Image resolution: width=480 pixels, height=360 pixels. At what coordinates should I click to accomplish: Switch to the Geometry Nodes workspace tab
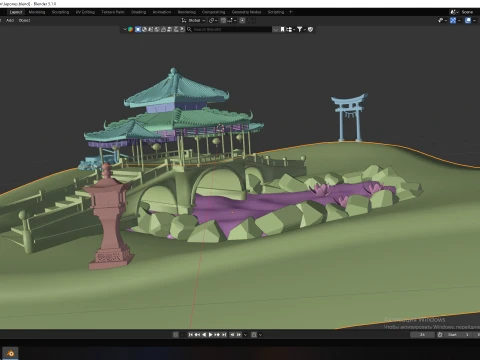(x=246, y=12)
